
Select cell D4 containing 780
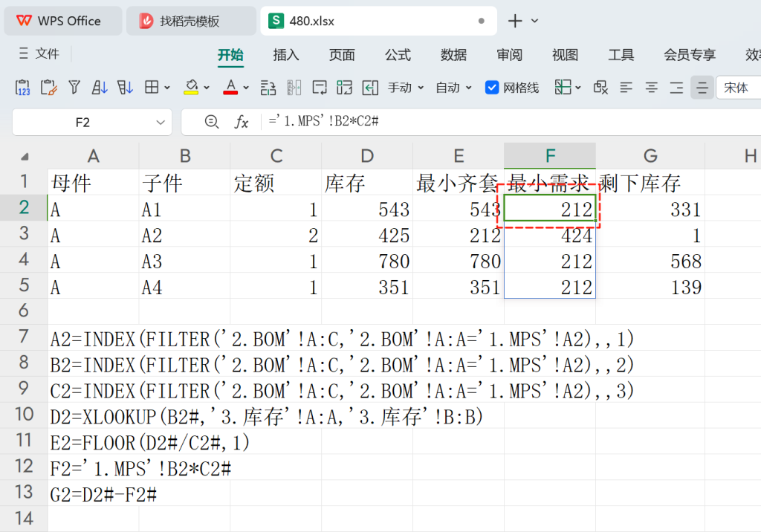367,260
